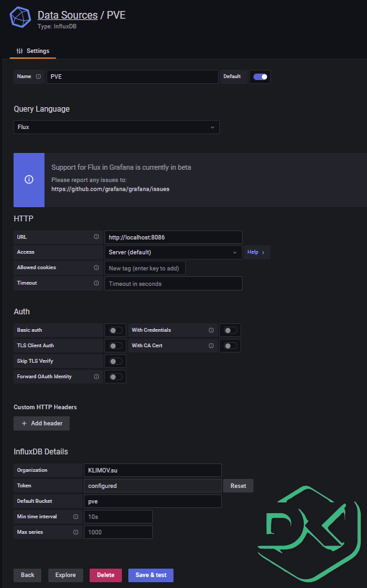This screenshot has width=367, height=588.
Task: Click the Timeout in seconds field
Action: [174, 283]
